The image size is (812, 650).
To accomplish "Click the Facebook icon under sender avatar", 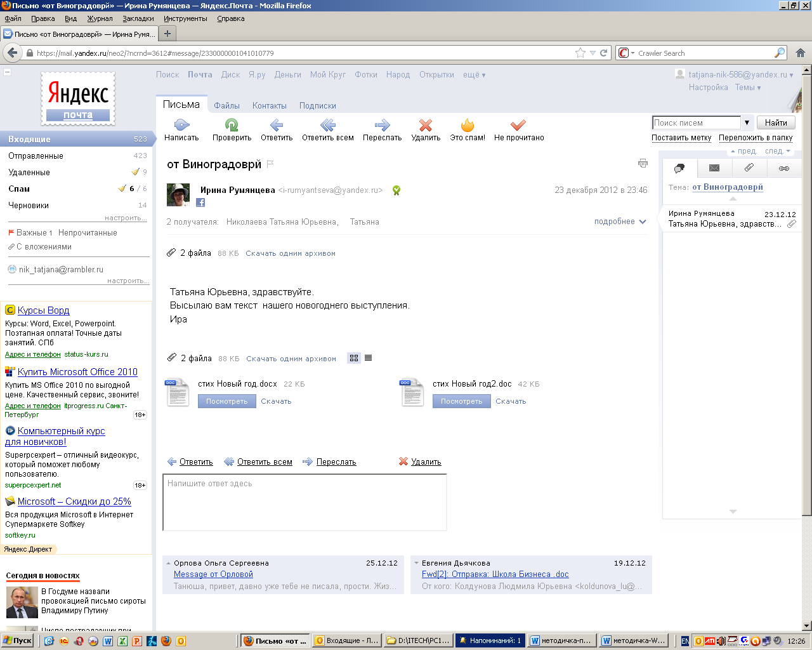I will tap(200, 202).
